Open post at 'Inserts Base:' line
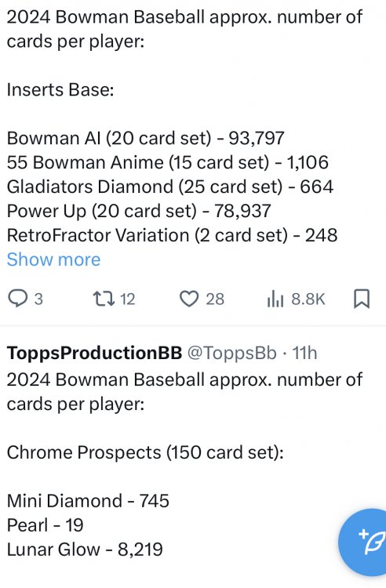Image resolution: width=386 pixels, height=588 pixels. click(x=60, y=90)
